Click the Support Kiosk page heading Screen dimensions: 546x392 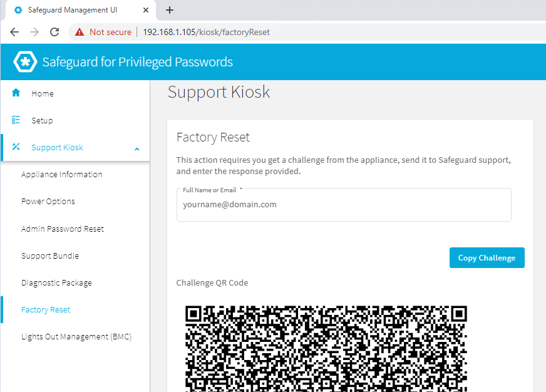click(x=219, y=92)
